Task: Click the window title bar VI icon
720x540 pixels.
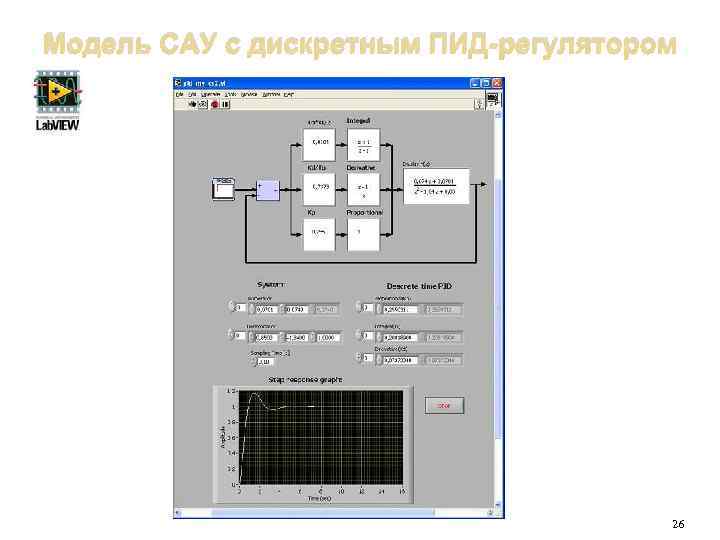Action: [178, 83]
